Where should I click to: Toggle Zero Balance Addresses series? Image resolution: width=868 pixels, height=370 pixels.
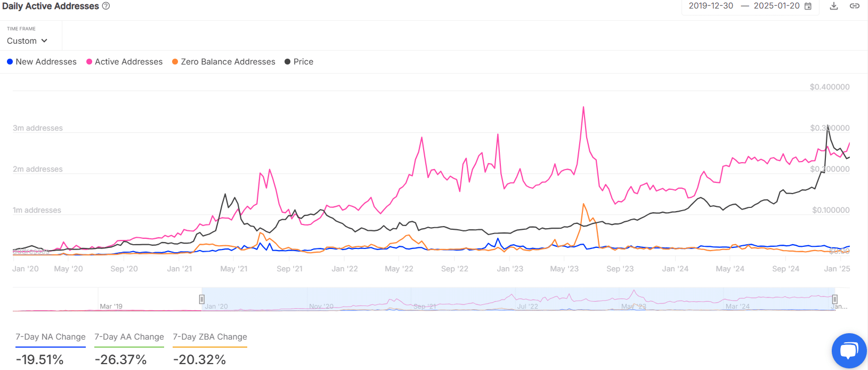(x=224, y=62)
